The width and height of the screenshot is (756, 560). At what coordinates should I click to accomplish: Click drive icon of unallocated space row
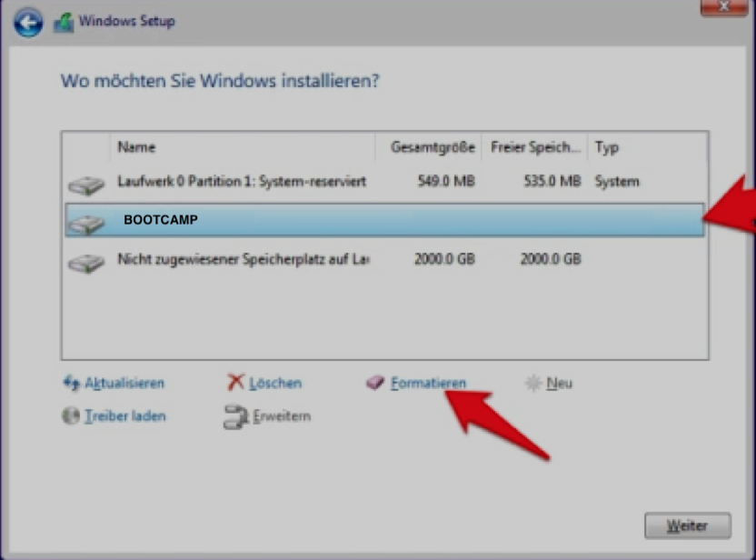point(86,264)
